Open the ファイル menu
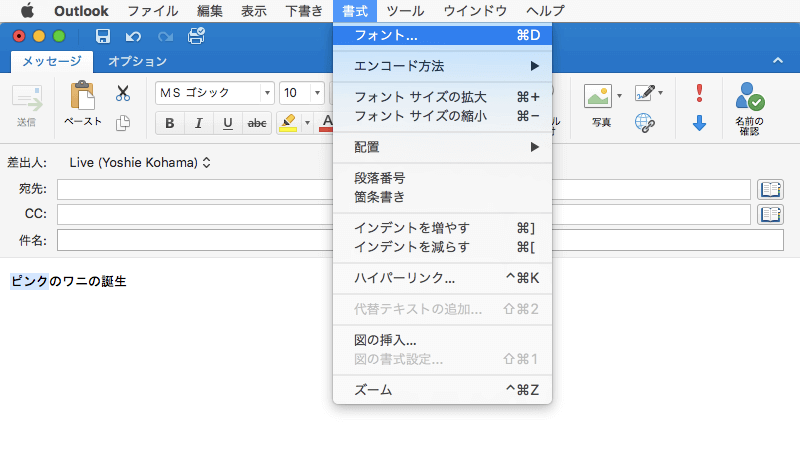The image size is (800, 450). click(153, 11)
